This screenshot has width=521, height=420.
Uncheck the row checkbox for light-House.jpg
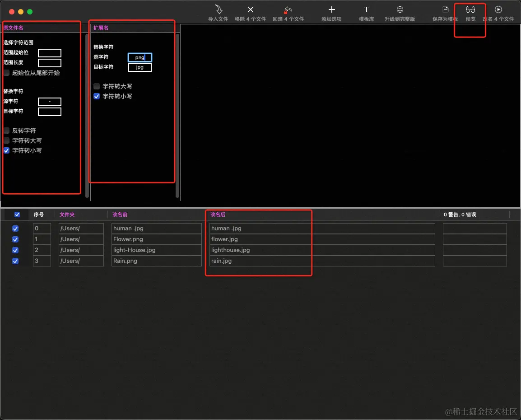coord(15,250)
